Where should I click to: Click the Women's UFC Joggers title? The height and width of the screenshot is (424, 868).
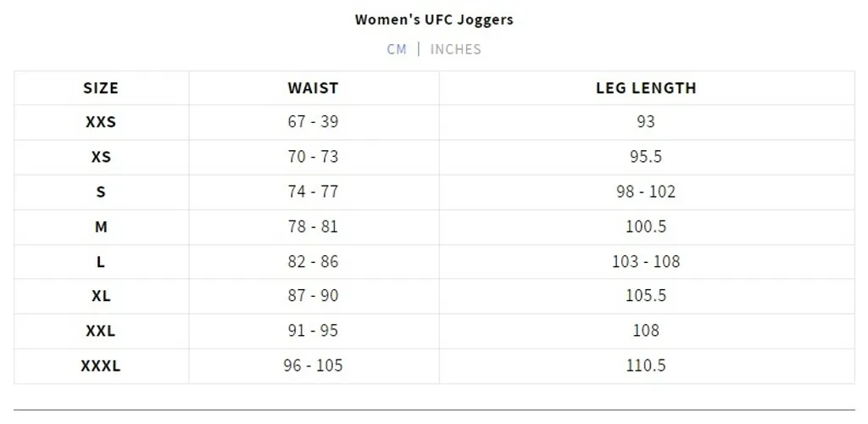pos(434,20)
